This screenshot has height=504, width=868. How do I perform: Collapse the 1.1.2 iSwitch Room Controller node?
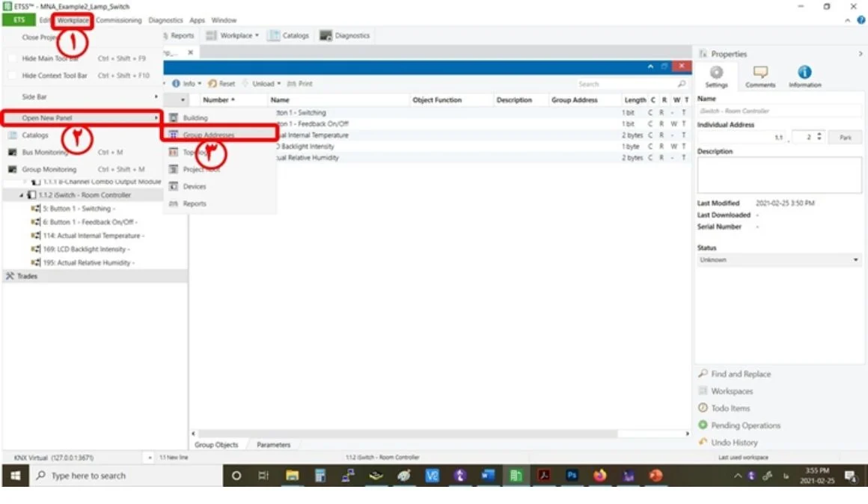(22, 195)
